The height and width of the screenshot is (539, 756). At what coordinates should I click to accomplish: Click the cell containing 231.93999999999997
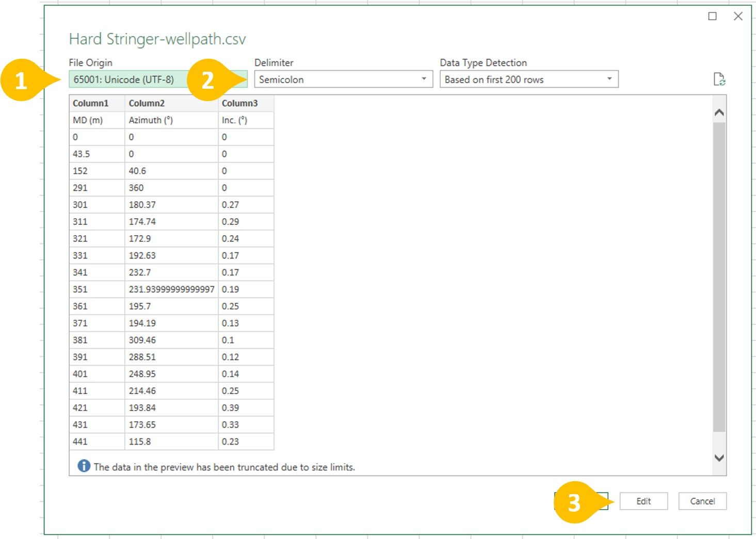point(171,289)
